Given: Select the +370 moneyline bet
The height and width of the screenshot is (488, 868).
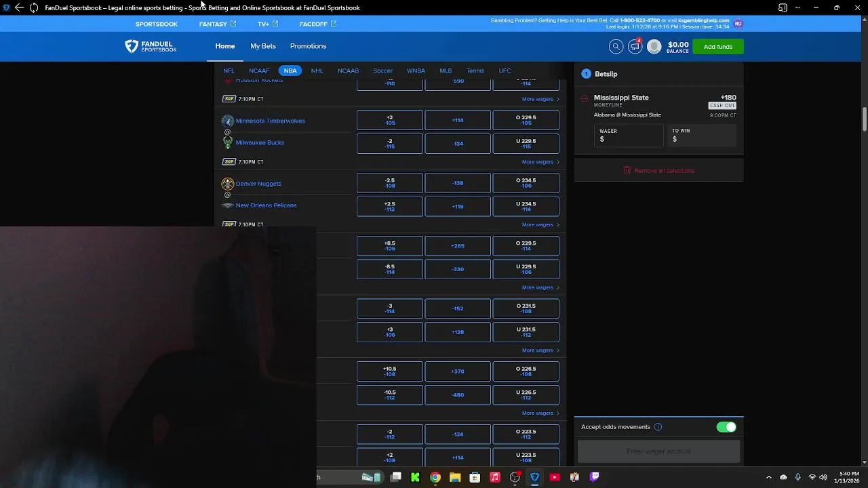Looking at the screenshot, I should 458,371.
